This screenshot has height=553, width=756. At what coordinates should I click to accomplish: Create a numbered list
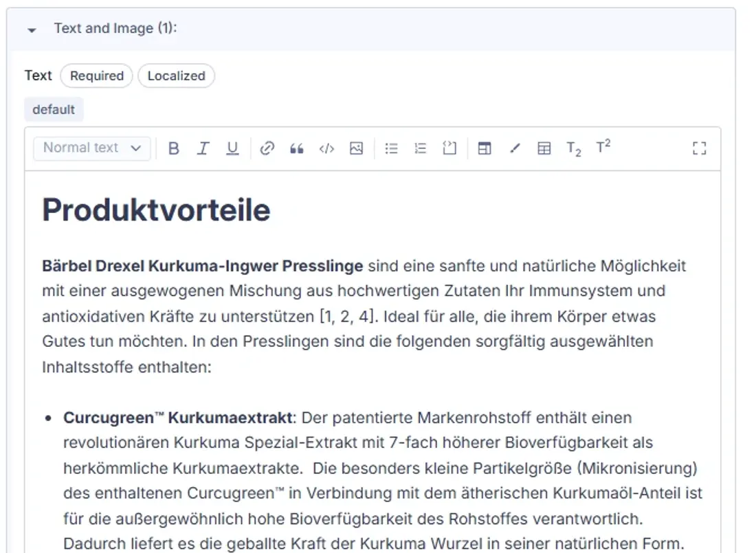coord(421,148)
